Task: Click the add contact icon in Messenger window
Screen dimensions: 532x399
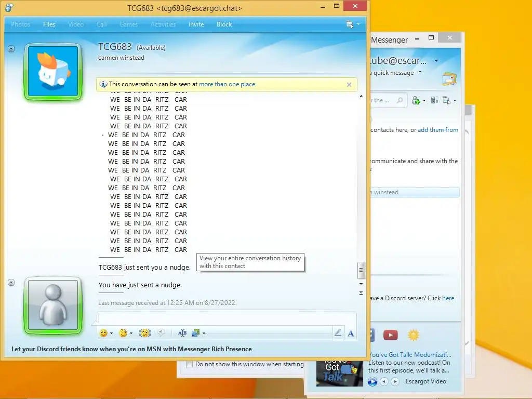Action: (416, 100)
